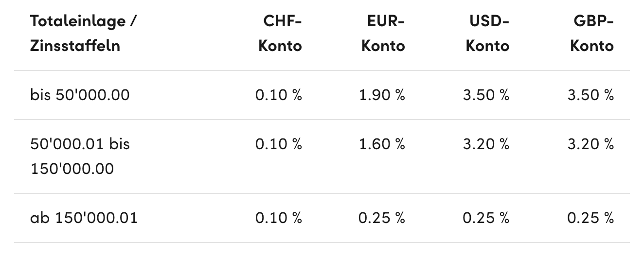Click the USD-Konto column header

487,34
